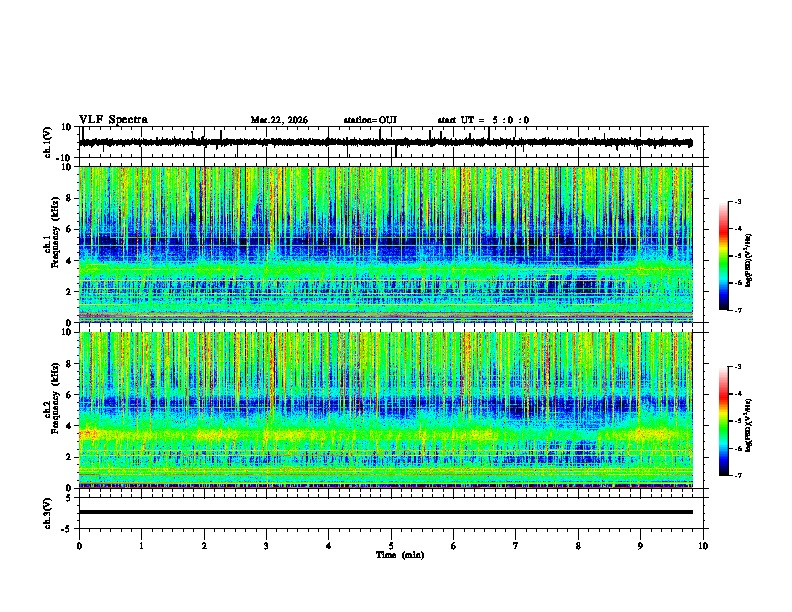This screenshot has width=792, height=612.
Task: Click the "3" minute tick label
Action: 266,546
